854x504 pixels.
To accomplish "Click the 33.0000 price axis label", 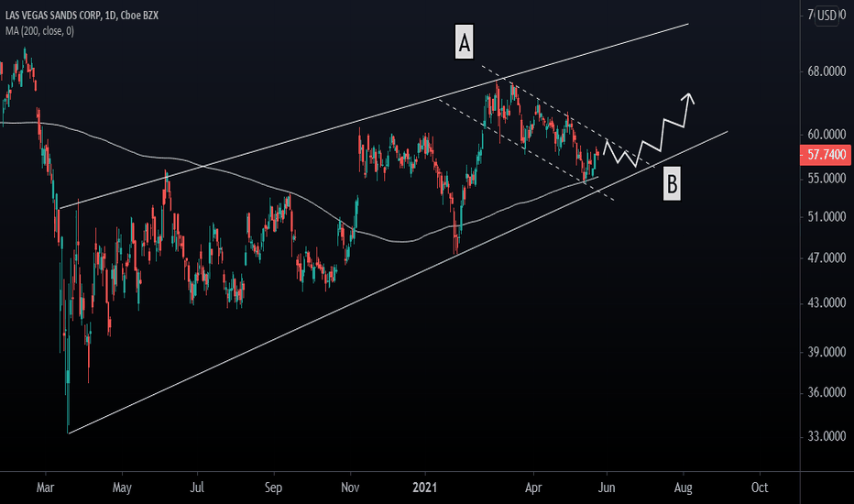I will point(827,436).
